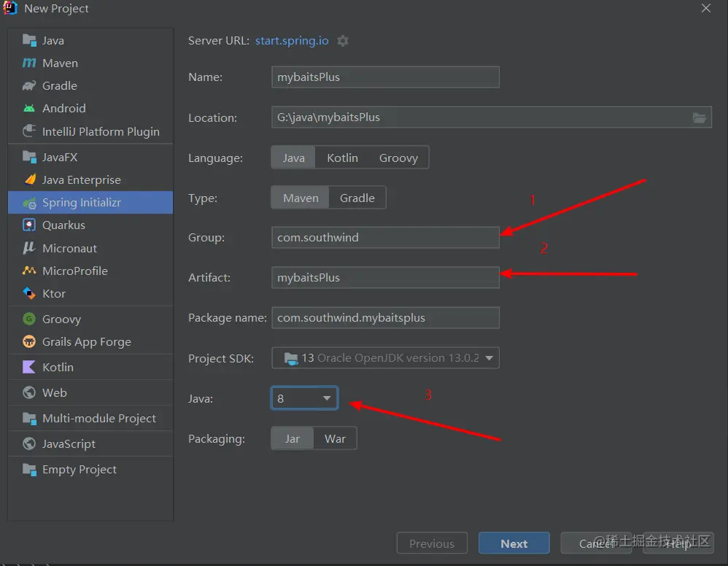Select Quarkus list entry
This screenshot has height=566, width=728.
(x=90, y=225)
